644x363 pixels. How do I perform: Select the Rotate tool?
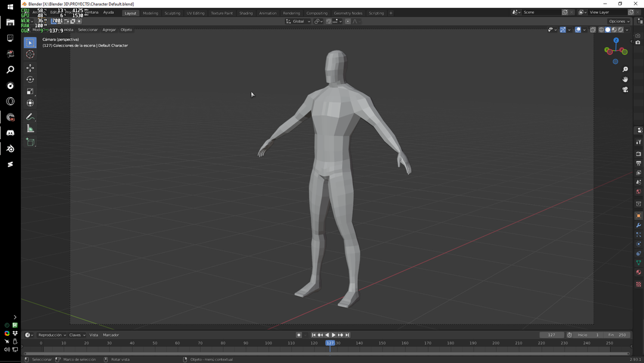click(x=30, y=79)
